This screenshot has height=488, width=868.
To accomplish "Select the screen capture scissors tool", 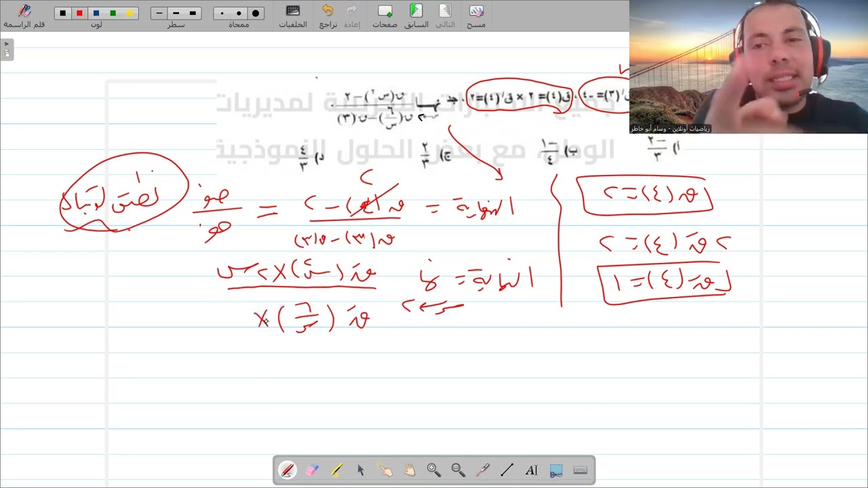I will 555,470.
